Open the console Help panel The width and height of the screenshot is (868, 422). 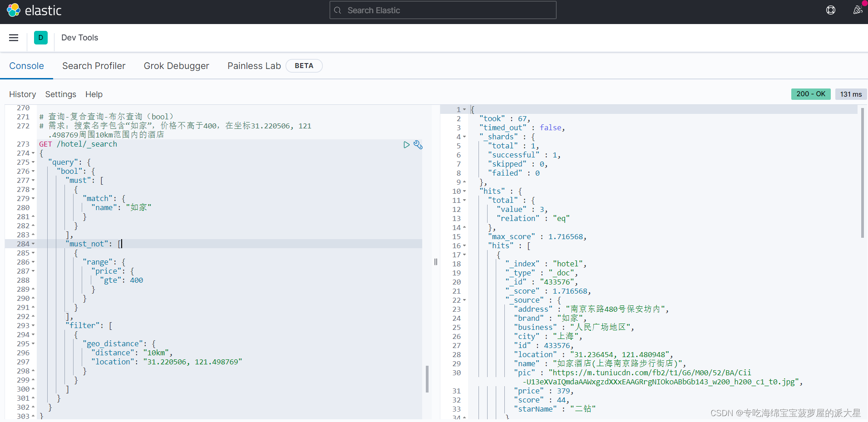(x=94, y=94)
